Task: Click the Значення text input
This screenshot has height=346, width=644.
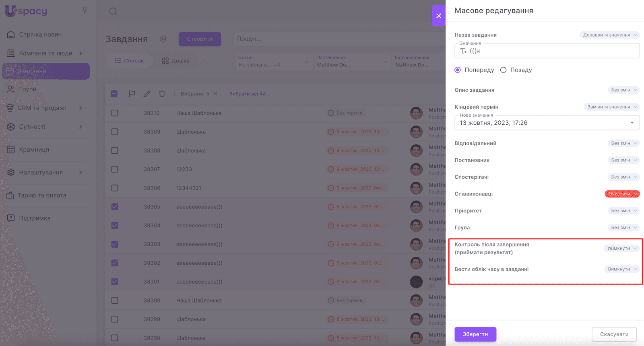Action: coord(547,51)
